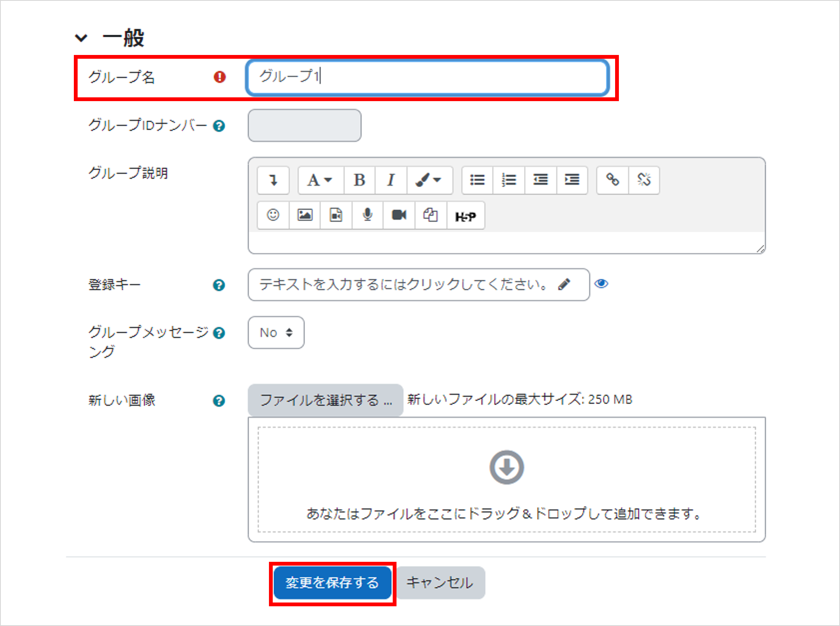Click the file drop area download arrow
This screenshot has height=626, width=840.
pyautogui.click(x=507, y=467)
